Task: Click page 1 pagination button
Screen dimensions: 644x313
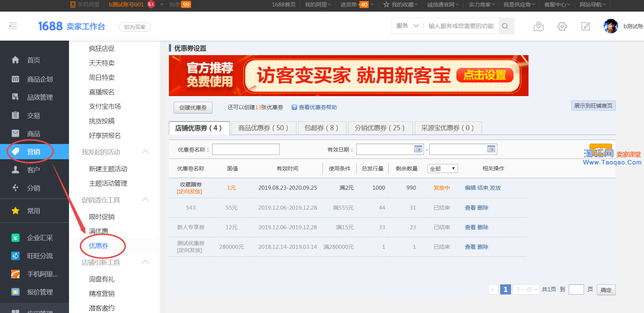Action: 505,289
